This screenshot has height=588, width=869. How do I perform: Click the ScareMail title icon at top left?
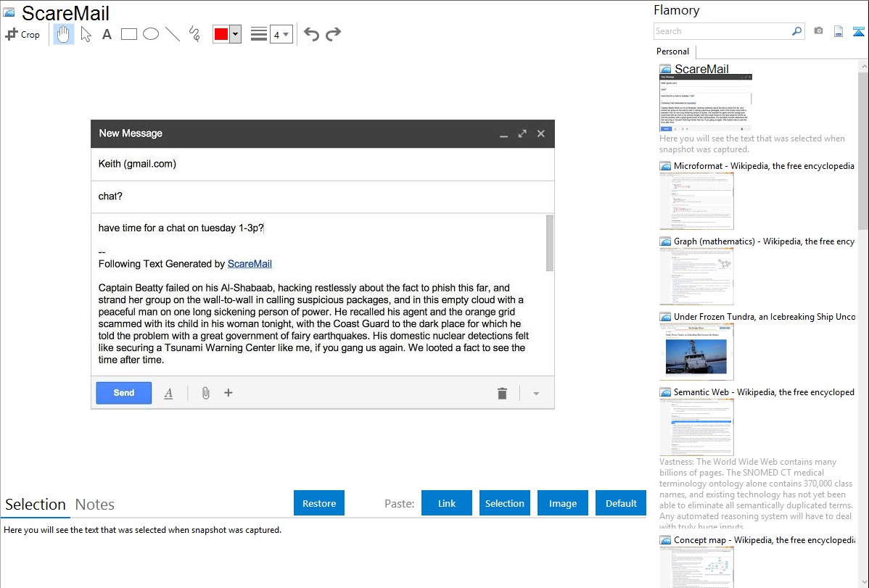tap(9, 12)
